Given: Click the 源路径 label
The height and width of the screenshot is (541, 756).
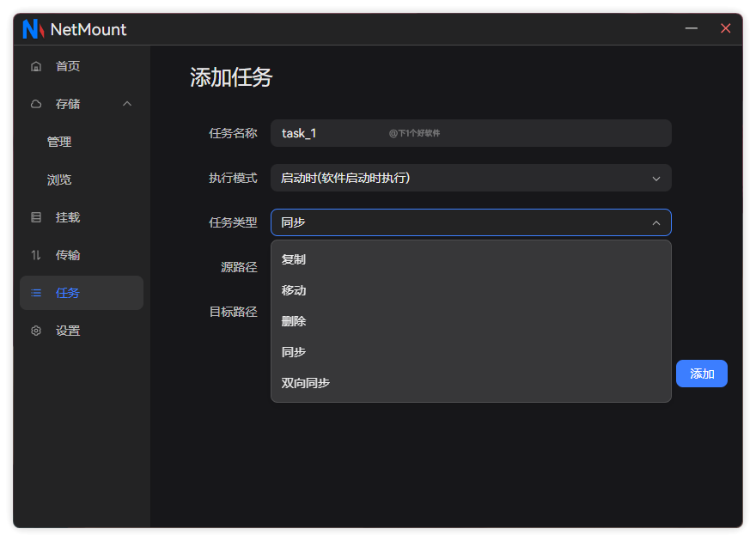Looking at the screenshot, I should (239, 267).
